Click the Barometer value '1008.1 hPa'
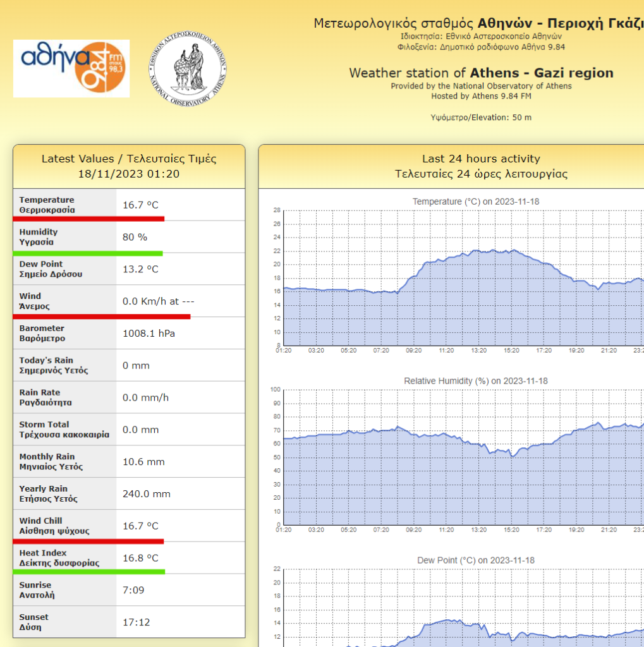The image size is (644, 647). tap(149, 334)
